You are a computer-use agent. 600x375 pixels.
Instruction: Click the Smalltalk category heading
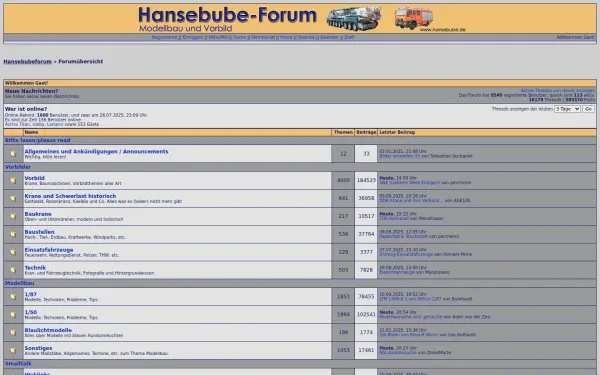pos(18,364)
